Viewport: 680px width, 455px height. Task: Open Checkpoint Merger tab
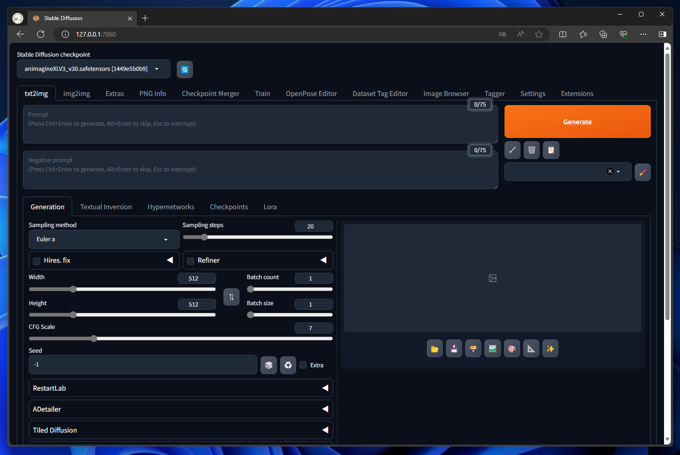point(210,94)
